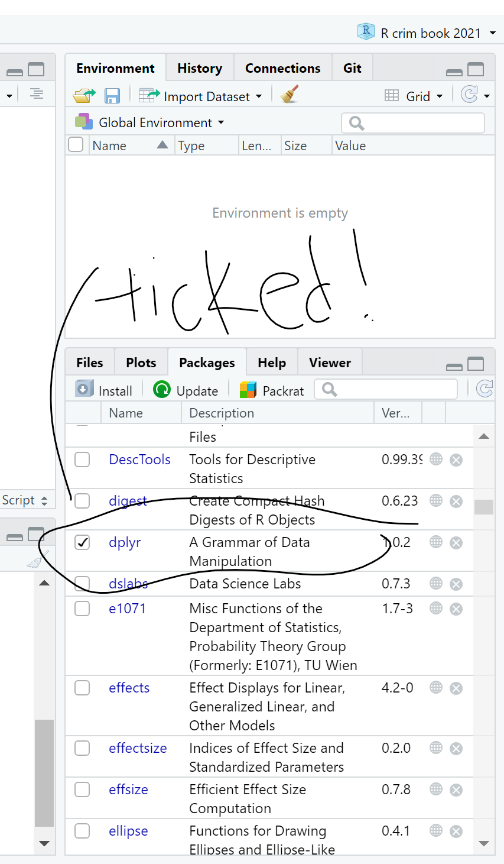Screen dimensions: 504x864
Task: Open the Git tab
Action: coord(352,67)
